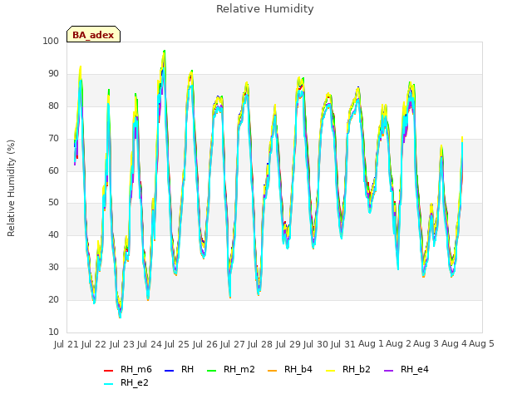Click the RH_m6 legend entry
The width and height of the screenshot is (532, 399).
[127, 369]
